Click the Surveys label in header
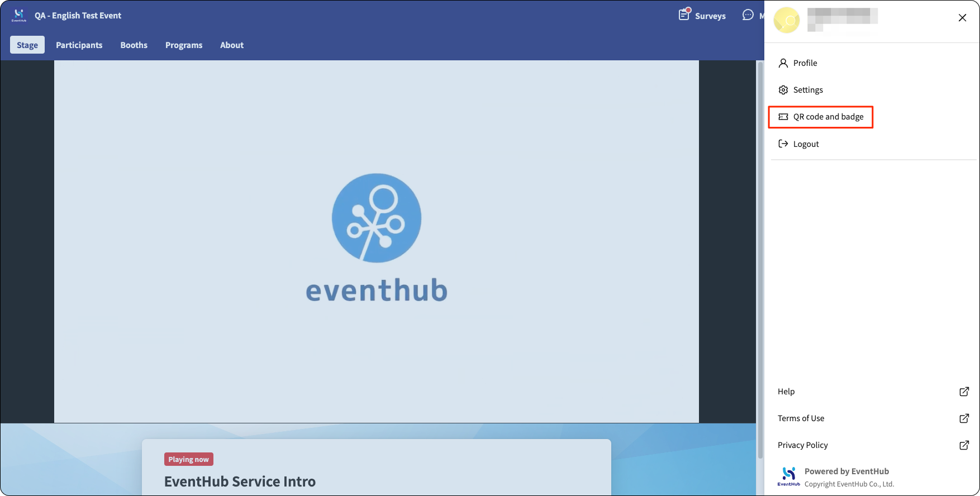The image size is (980, 496). pos(710,16)
